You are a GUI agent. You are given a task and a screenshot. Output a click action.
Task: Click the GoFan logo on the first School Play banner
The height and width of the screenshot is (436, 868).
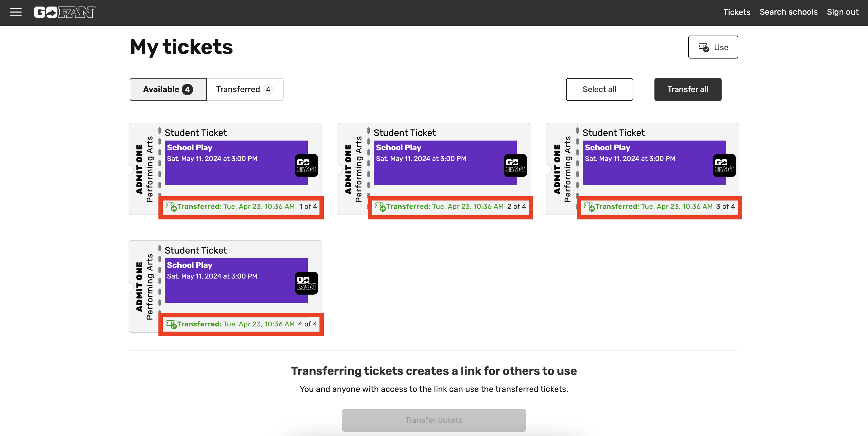(306, 165)
